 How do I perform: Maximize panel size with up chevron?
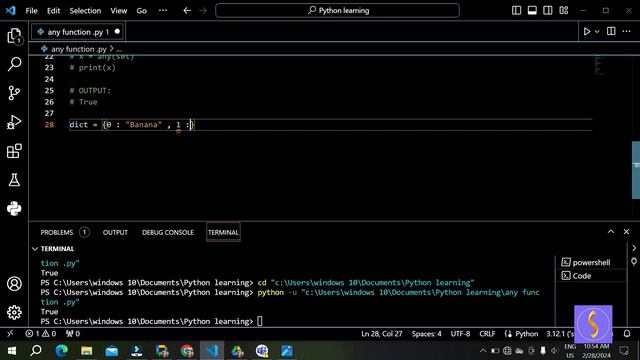(611, 231)
